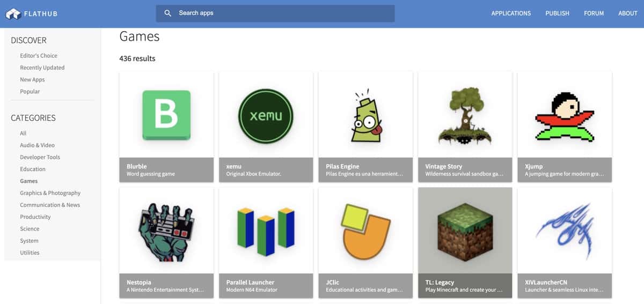Click the Pilas Engine title caption
This screenshot has height=304, width=644.
point(342,166)
